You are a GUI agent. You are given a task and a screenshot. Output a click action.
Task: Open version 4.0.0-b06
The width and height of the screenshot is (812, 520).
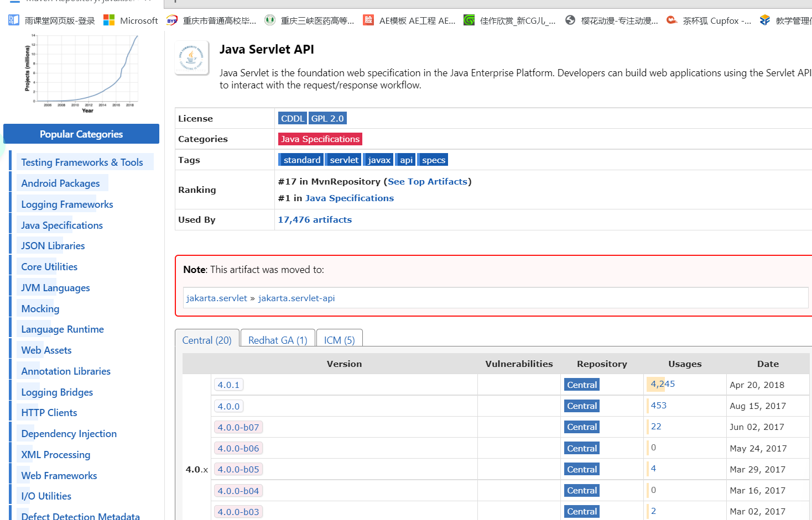[x=238, y=448]
